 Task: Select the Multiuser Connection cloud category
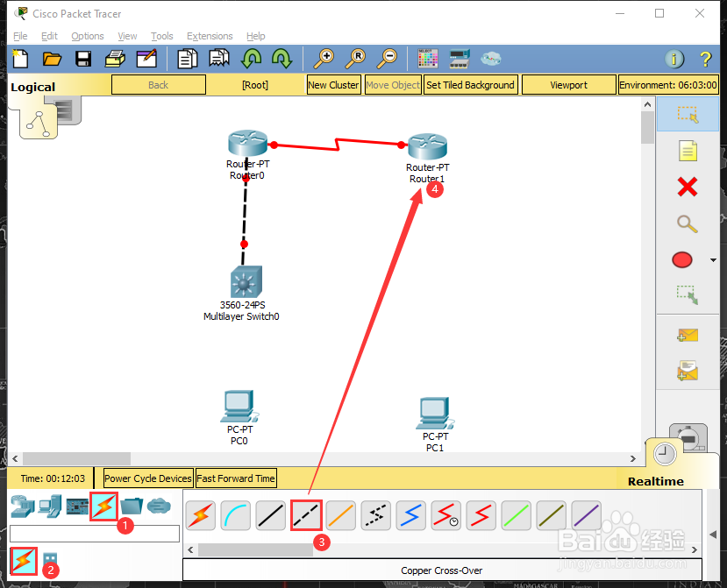(x=159, y=506)
